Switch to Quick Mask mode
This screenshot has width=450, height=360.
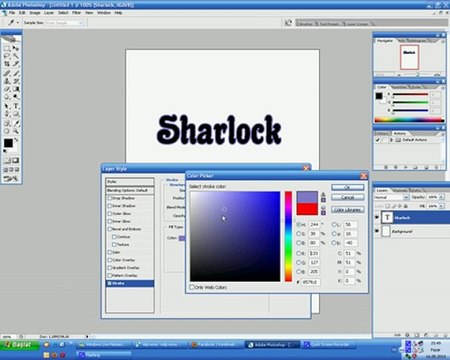16,161
